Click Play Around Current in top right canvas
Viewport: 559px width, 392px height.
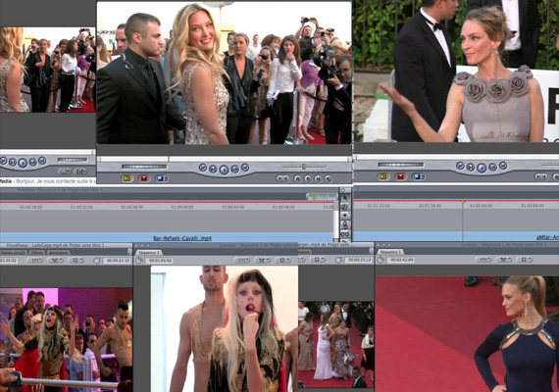pyautogui.click(x=492, y=168)
